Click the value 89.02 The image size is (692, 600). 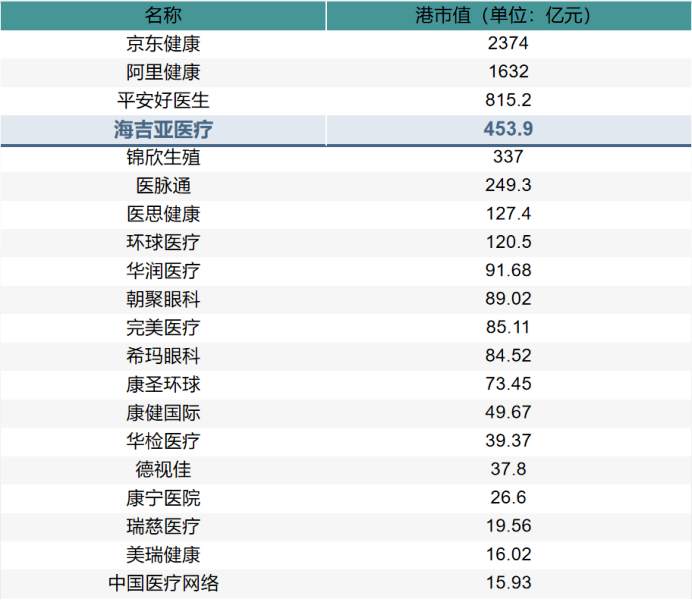pos(509,300)
